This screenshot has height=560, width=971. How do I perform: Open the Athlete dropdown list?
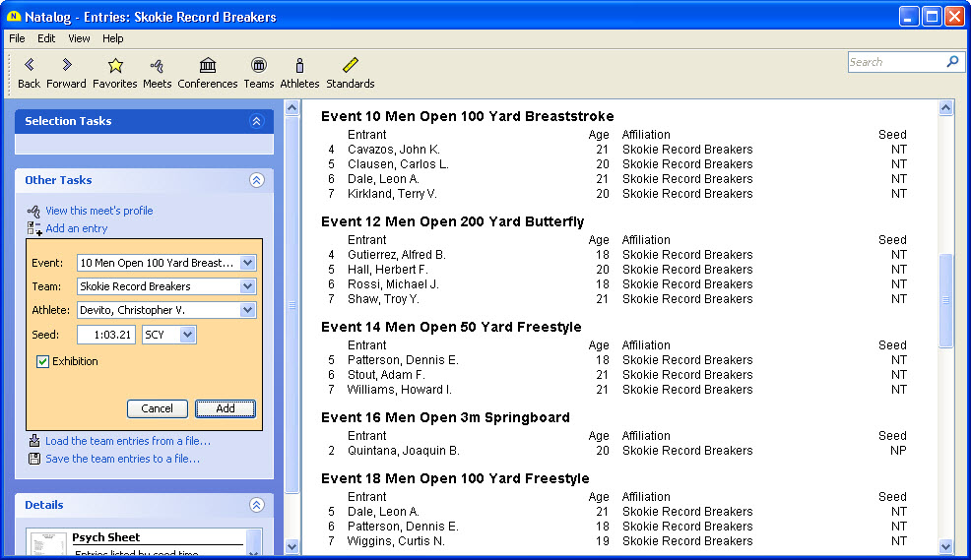(248, 310)
